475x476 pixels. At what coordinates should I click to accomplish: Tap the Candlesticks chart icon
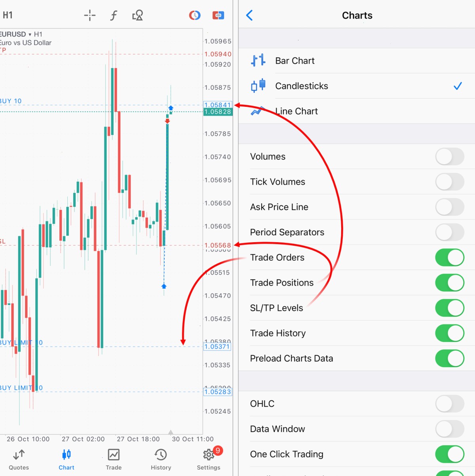coord(258,86)
